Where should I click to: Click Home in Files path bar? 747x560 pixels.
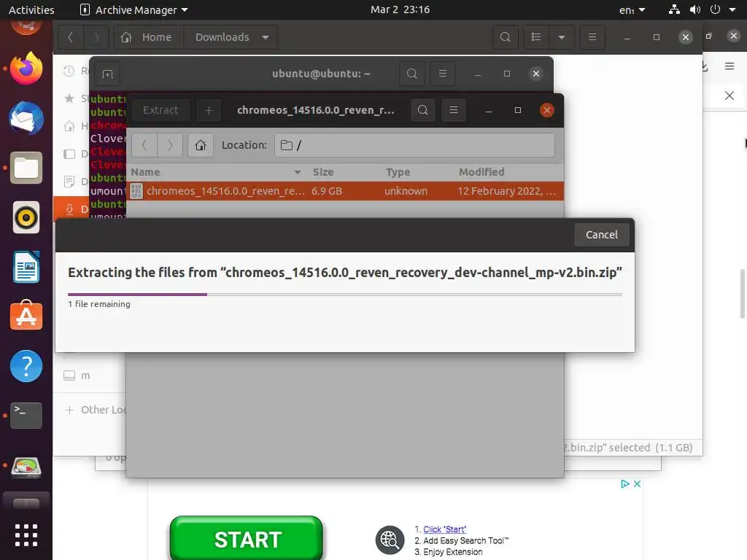click(149, 37)
